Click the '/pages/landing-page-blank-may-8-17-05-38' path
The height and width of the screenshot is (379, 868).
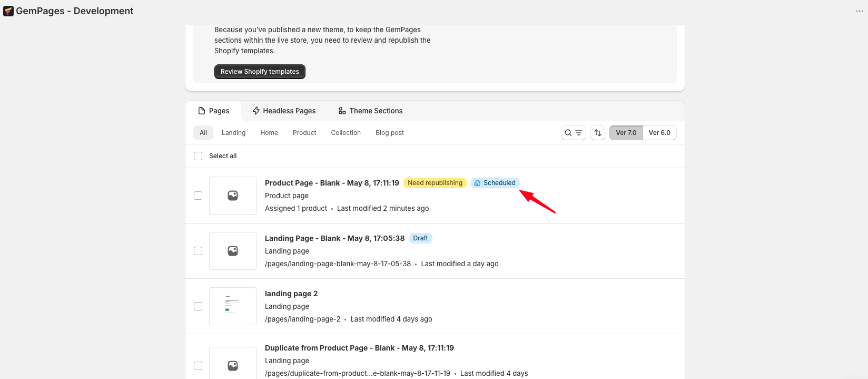(338, 264)
